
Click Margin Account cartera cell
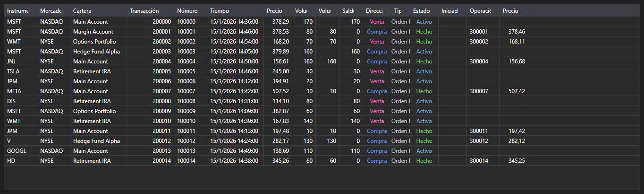(98, 32)
